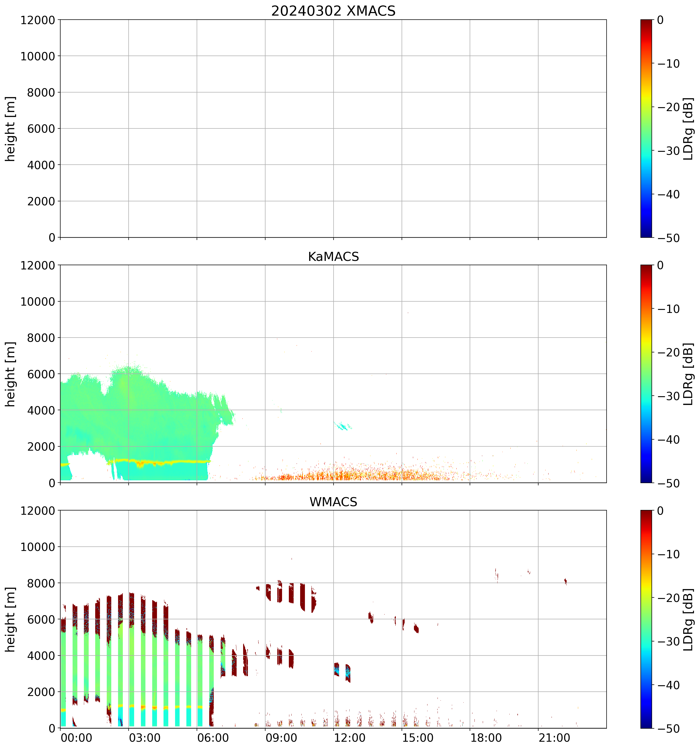Click the 12:00 time axis label
700x749 pixels.
point(349,738)
